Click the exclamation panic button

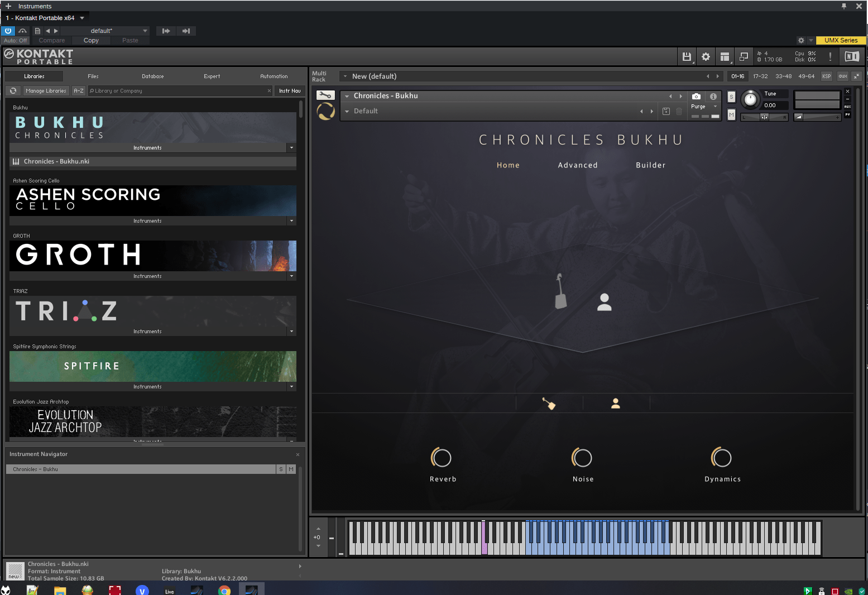pos(830,56)
